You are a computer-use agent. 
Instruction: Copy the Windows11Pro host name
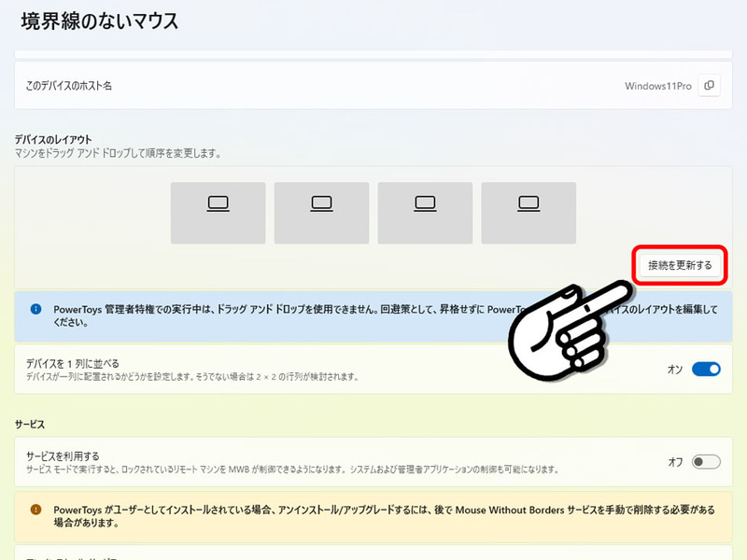pos(709,84)
